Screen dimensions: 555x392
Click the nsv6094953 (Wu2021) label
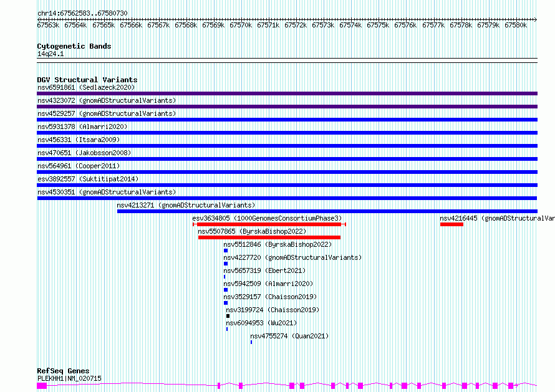click(261, 323)
